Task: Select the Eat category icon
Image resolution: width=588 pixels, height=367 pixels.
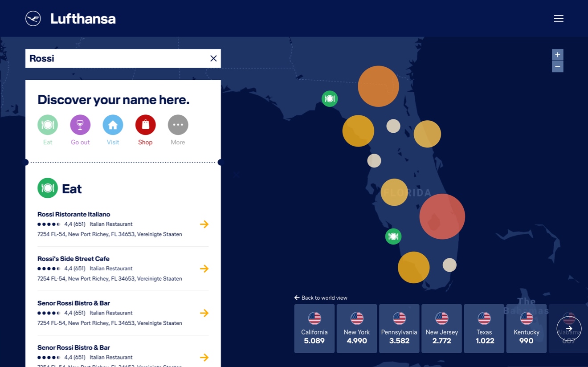Action: [48, 125]
